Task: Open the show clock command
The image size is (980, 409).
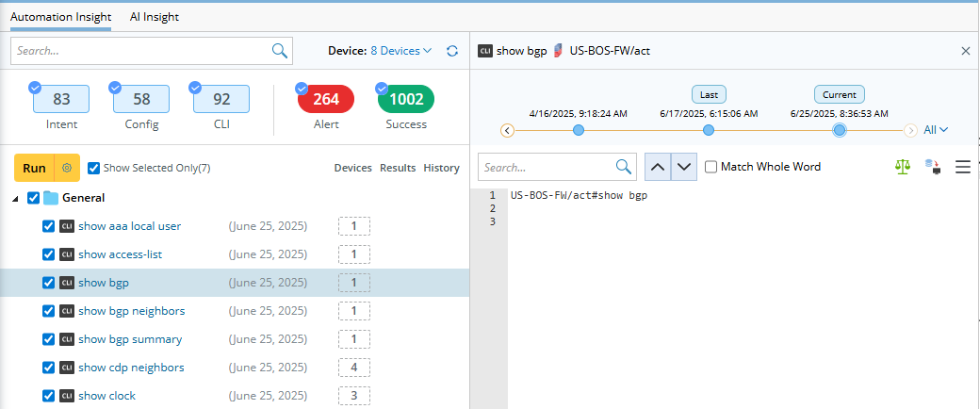Action: 106,395
